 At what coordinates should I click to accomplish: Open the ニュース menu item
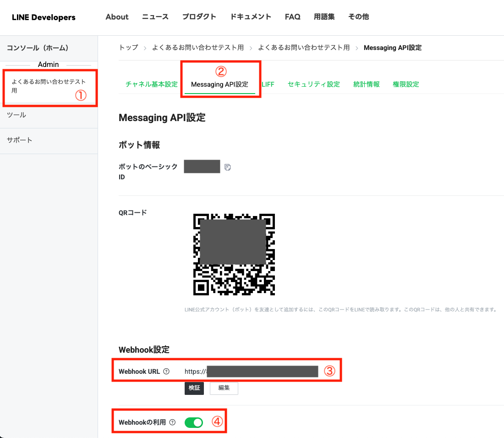(x=155, y=17)
